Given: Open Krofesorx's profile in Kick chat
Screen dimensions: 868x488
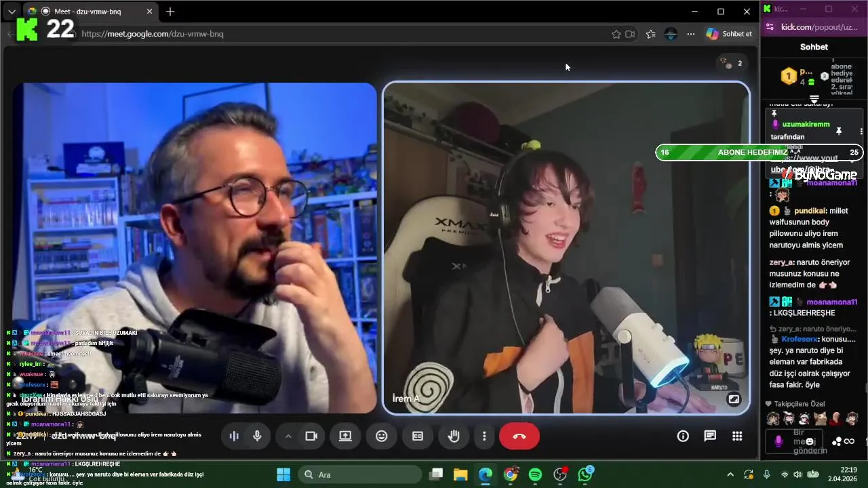Looking at the screenshot, I should tap(800, 339).
